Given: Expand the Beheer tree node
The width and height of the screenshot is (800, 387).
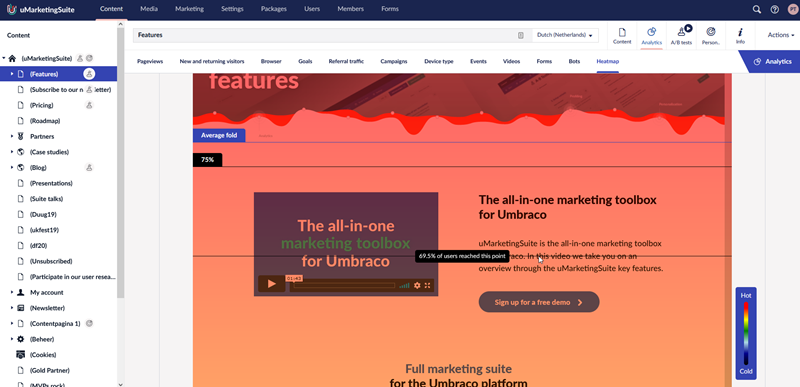Looking at the screenshot, I should (x=12, y=339).
